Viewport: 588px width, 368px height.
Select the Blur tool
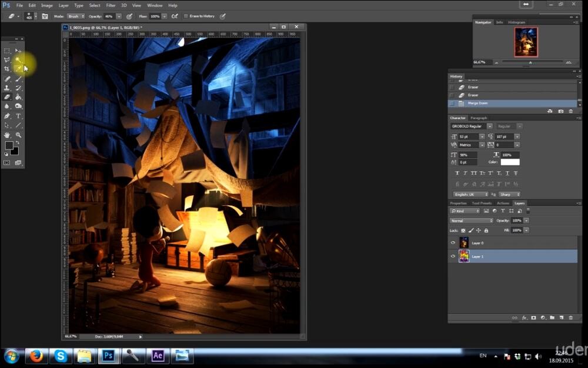click(6, 106)
